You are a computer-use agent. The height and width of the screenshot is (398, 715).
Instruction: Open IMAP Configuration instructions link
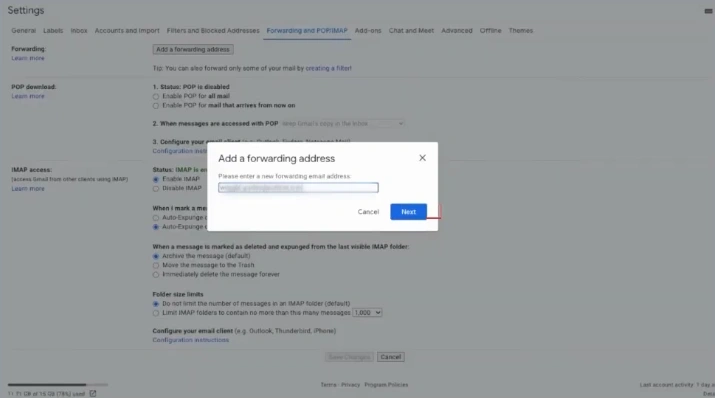pos(191,340)
